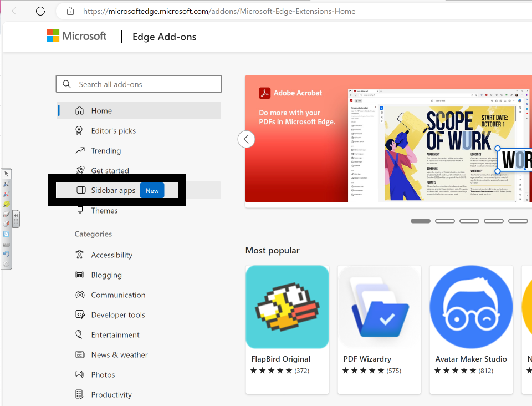Select the first carousel indicator
This screenshot has height=406, width=532.
[x=421, y=221]
